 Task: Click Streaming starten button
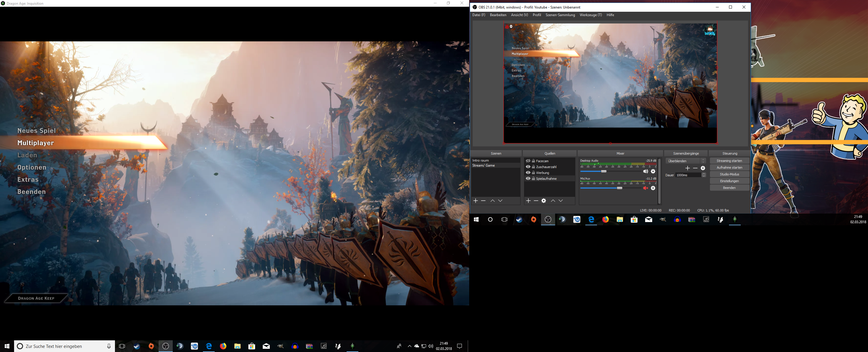(x=729, y=161)
